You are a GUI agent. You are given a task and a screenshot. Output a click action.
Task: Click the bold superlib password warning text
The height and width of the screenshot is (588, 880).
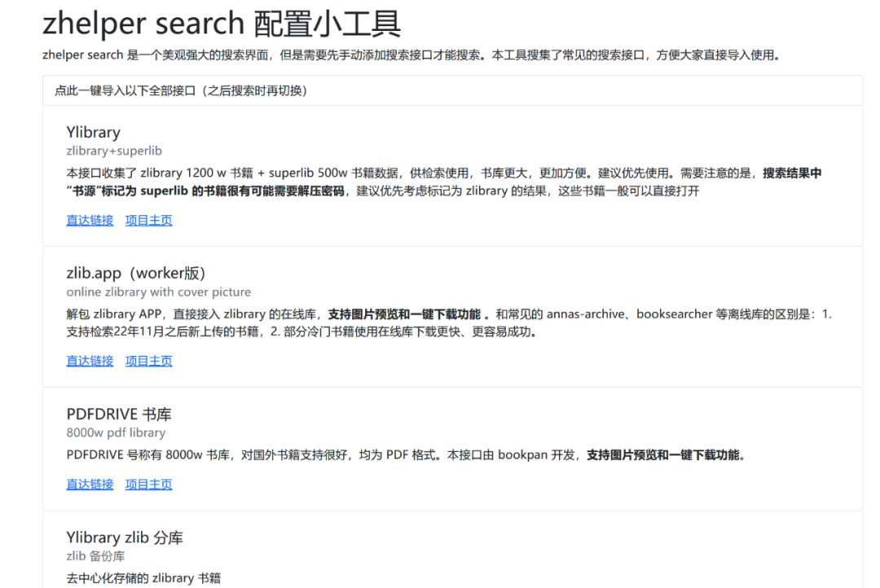443,182
